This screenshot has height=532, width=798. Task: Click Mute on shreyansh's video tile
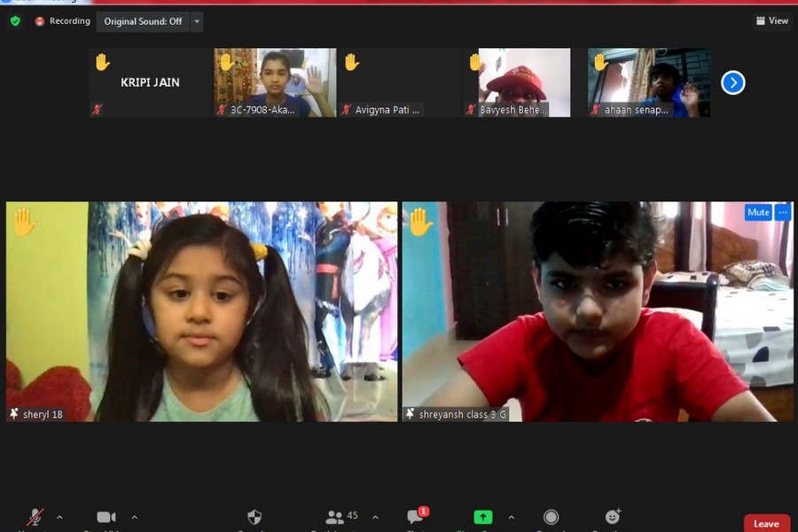[x=758, y=212]
